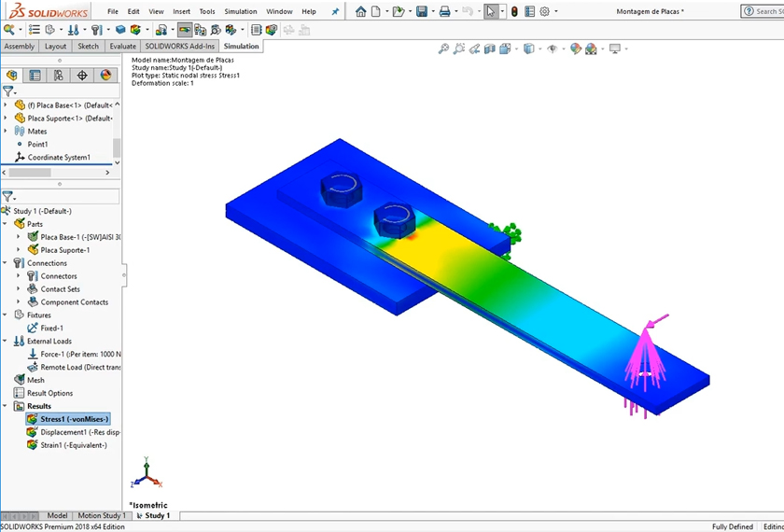Collapse the Connections tree node
This screenshot has width=784, height=532.
pyautogui.click(x=7, y=263)
